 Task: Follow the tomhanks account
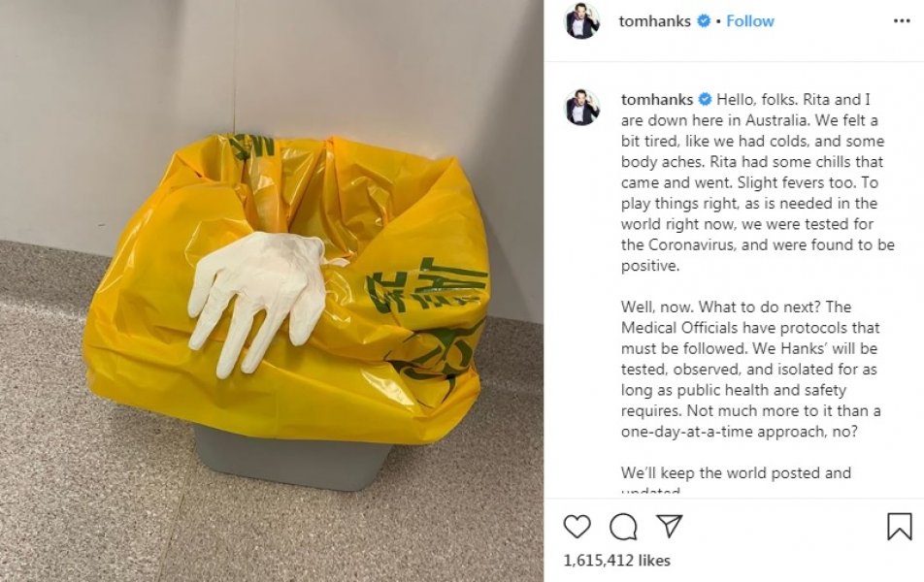pos(749,21)
